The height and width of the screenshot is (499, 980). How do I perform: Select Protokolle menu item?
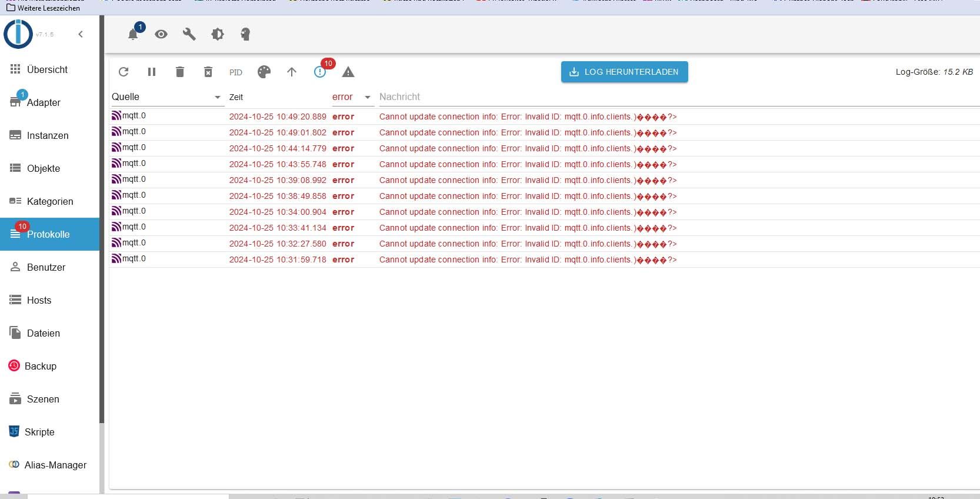[50, 234]
